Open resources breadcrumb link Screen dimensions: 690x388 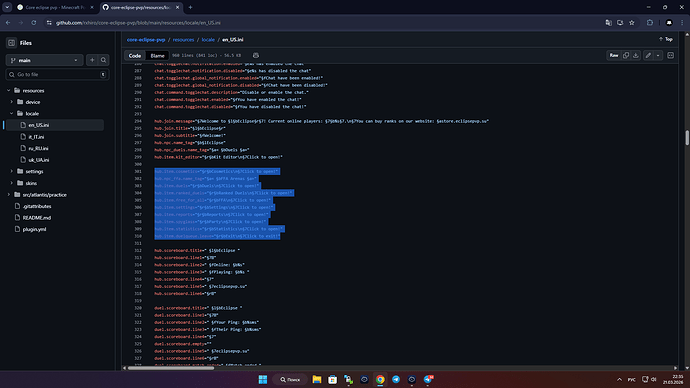pos(183,40)
